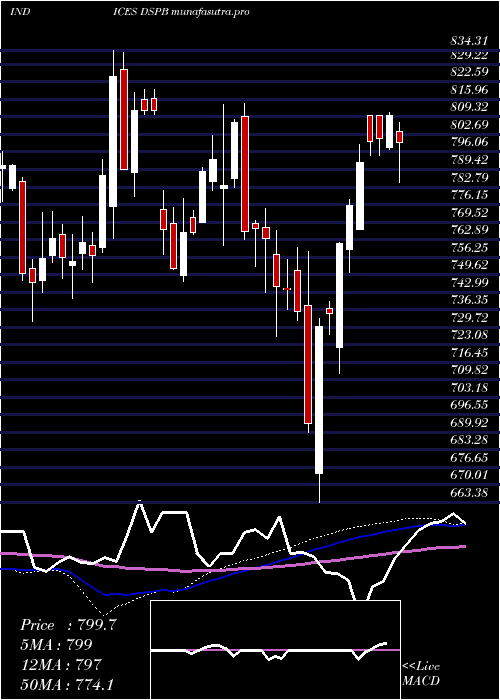Click the 50MA : 774.1 readout
500x700 pixels.
pyautogui.click(x=66, y=684)
